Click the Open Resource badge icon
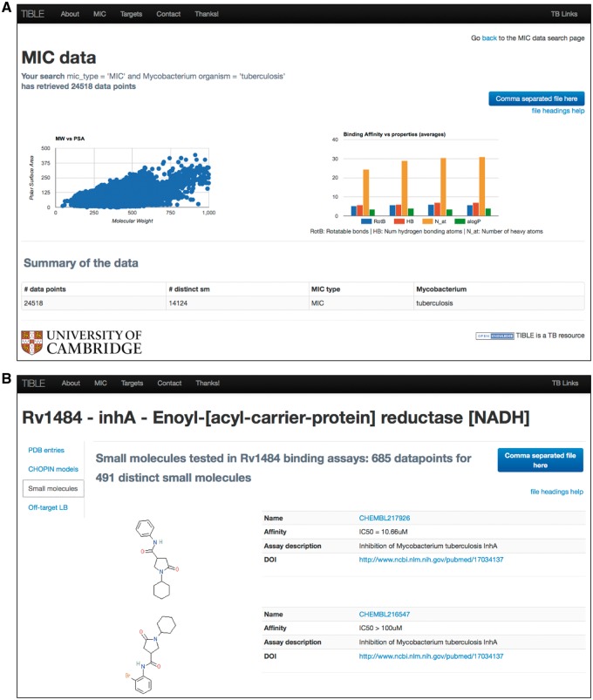 (494, 336)
